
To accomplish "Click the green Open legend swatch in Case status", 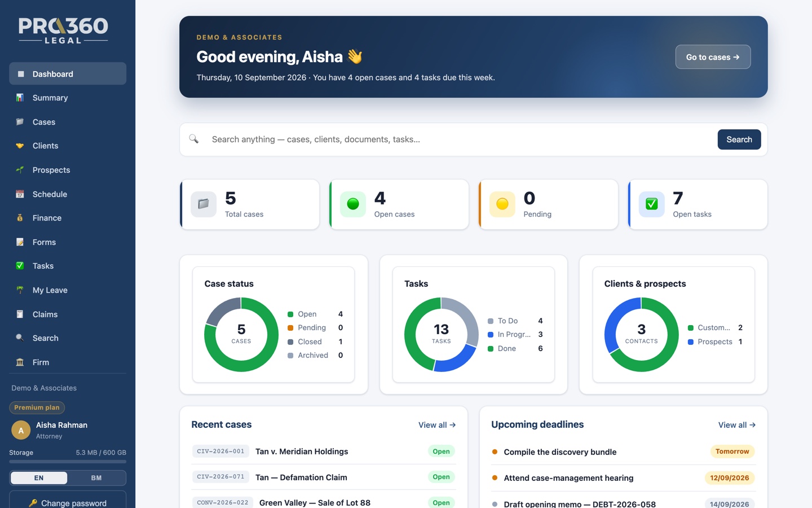I will click(x=290, y=314).
